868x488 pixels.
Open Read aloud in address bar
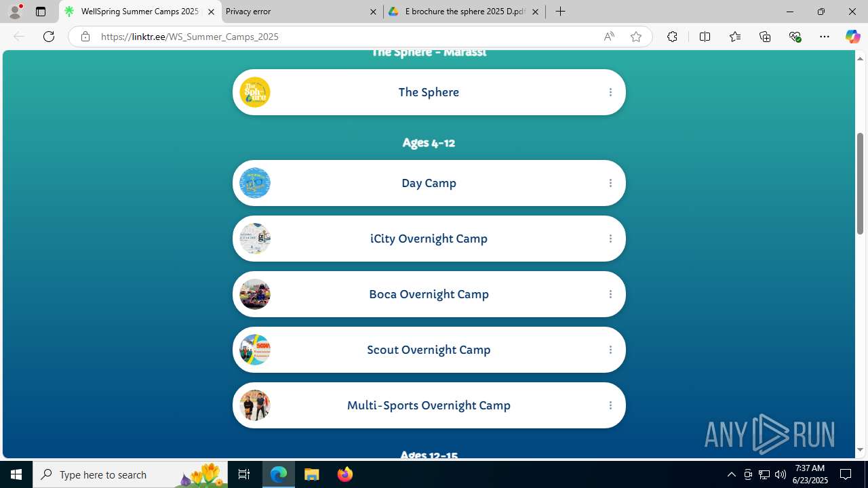tap(609, 37)
